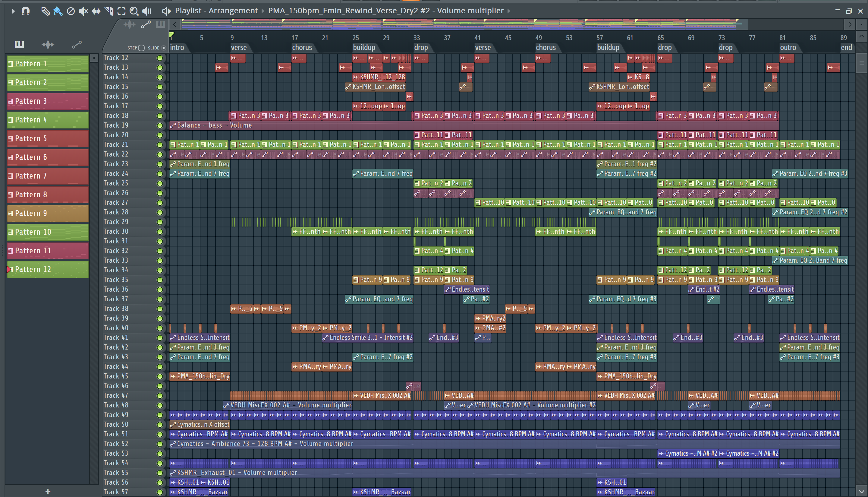868x497 pixels.
Task: Click the vertical scrollbar down arrow
Action: [x=861, y=491]
